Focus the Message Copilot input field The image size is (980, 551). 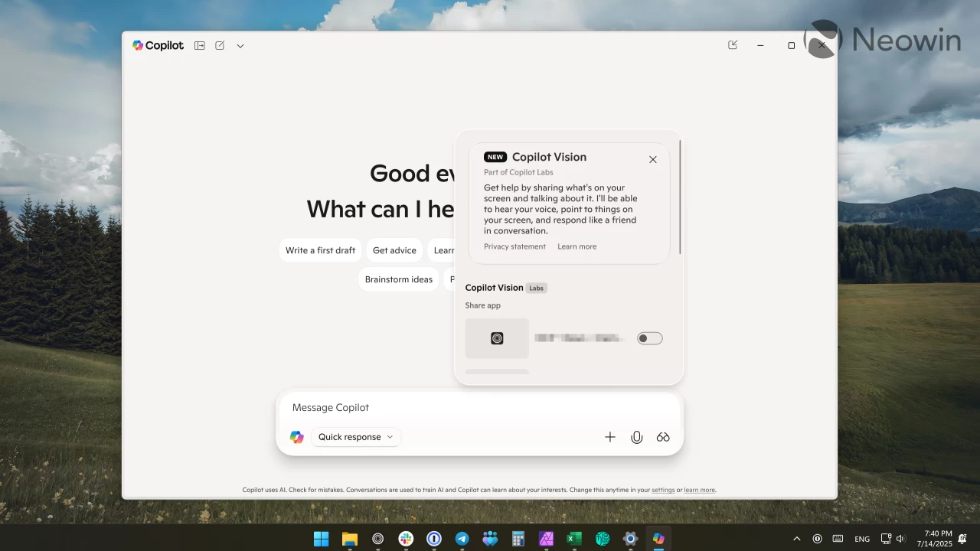click(x=479, y=408)
